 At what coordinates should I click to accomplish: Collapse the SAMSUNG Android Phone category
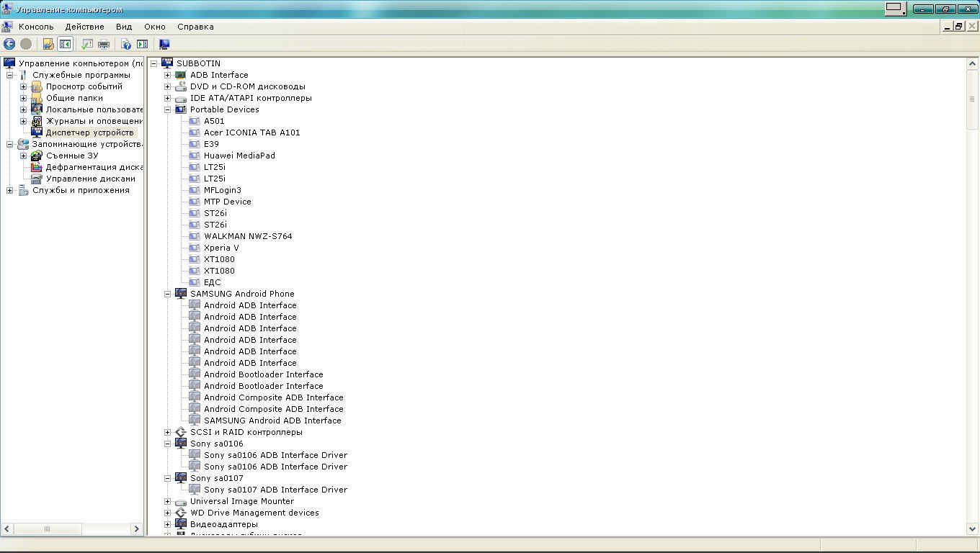pos(167,294)
